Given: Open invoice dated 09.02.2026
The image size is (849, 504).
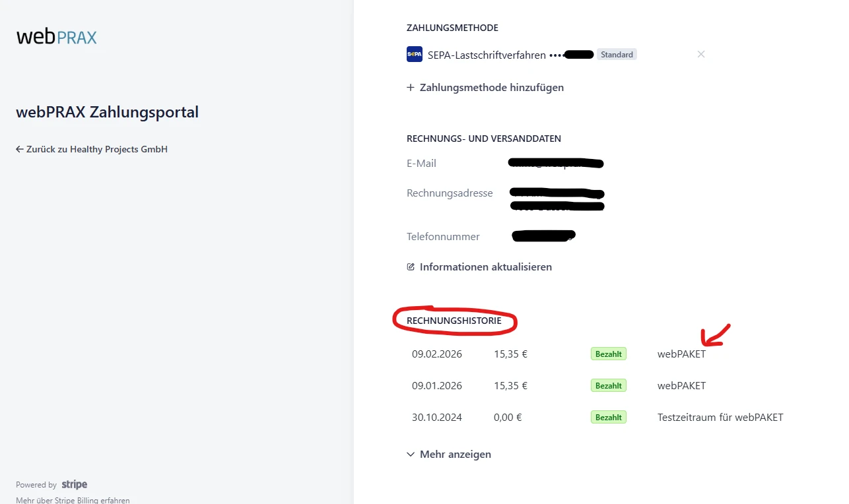Looking at the screenshot, I should 437,354.
